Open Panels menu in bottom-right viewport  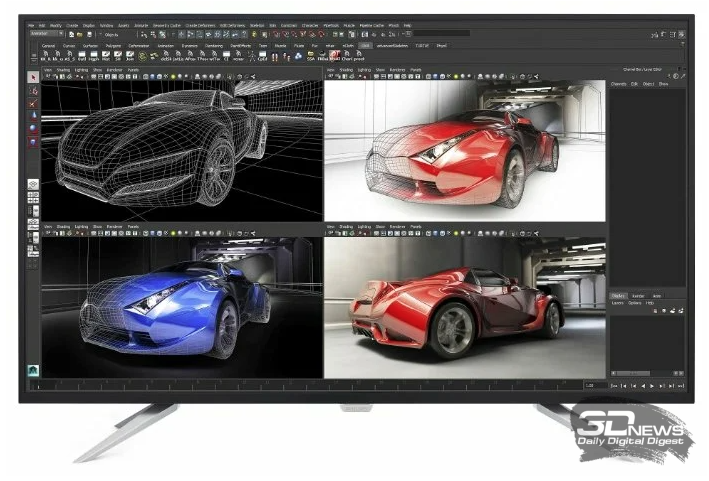pyautogui.click(x=416, y=226)
